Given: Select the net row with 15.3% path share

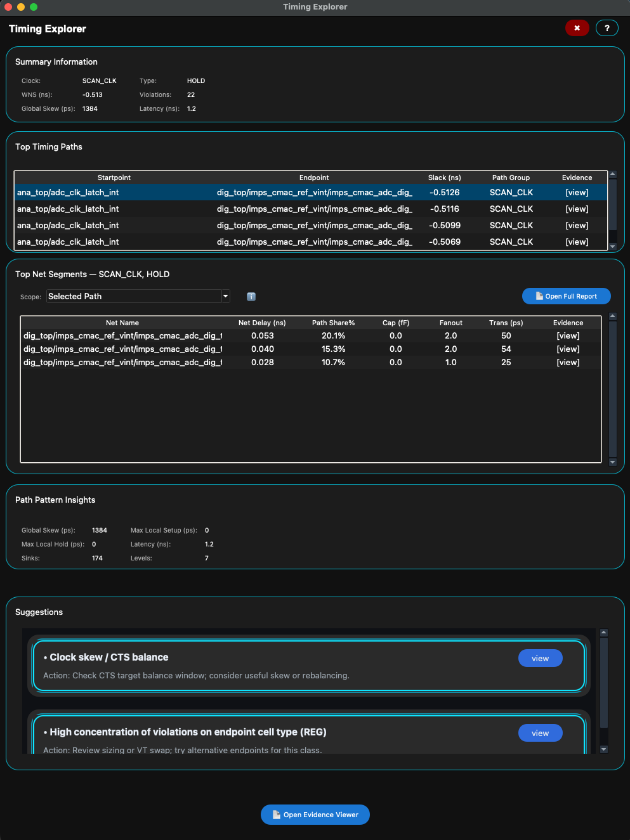Looking at the screenshot, I should [x=311, y=349].
